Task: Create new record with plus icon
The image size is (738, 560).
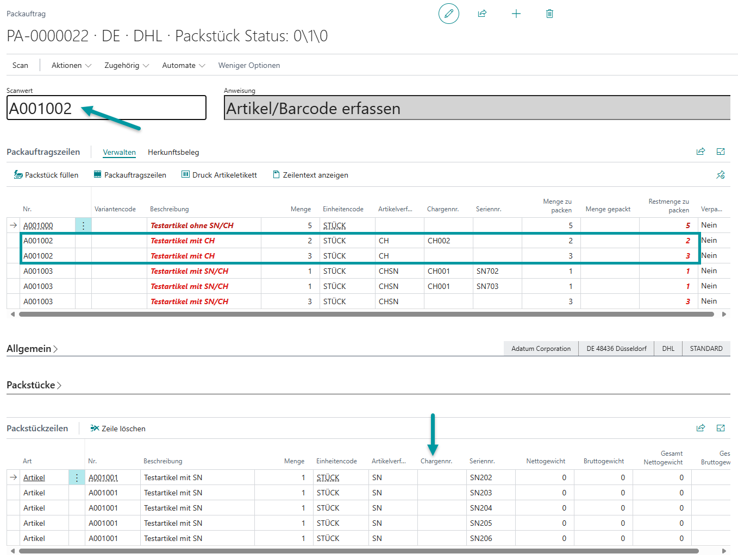Action: 516,14
